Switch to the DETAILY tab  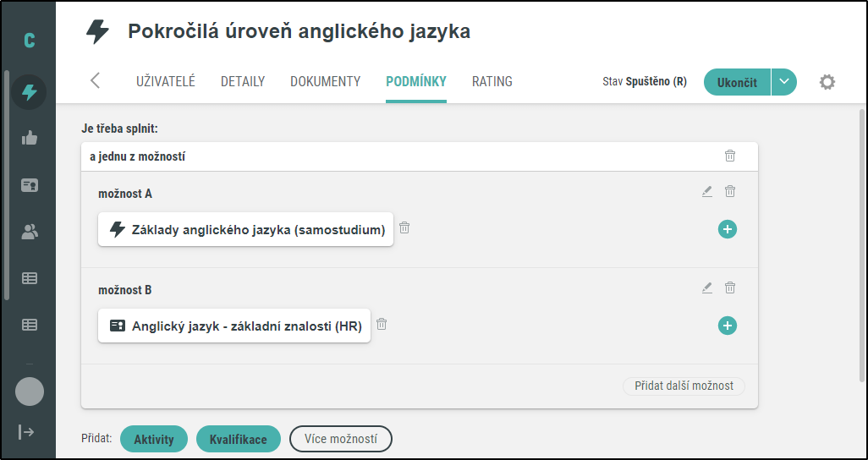[x=243, y=81]
